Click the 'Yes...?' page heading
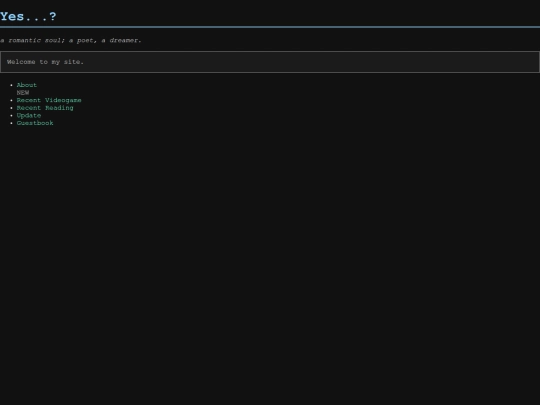 coord(28,17)
